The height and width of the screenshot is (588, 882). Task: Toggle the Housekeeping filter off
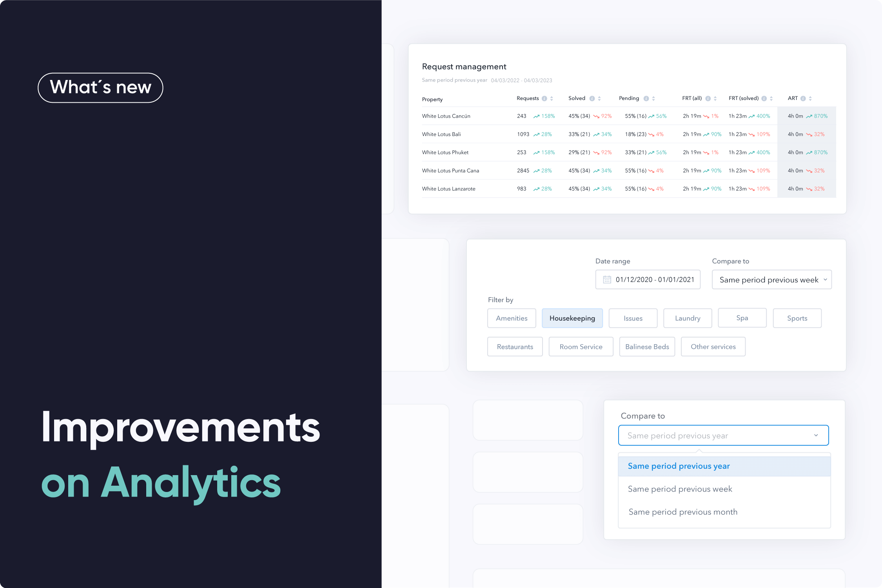pos(572,318)
